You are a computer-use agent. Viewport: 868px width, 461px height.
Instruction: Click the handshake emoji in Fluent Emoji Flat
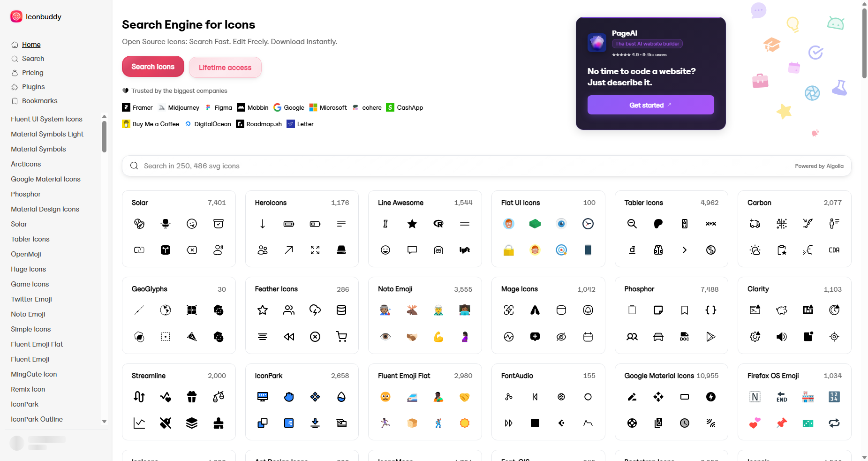pyautogui.click(x=465, y=397)
